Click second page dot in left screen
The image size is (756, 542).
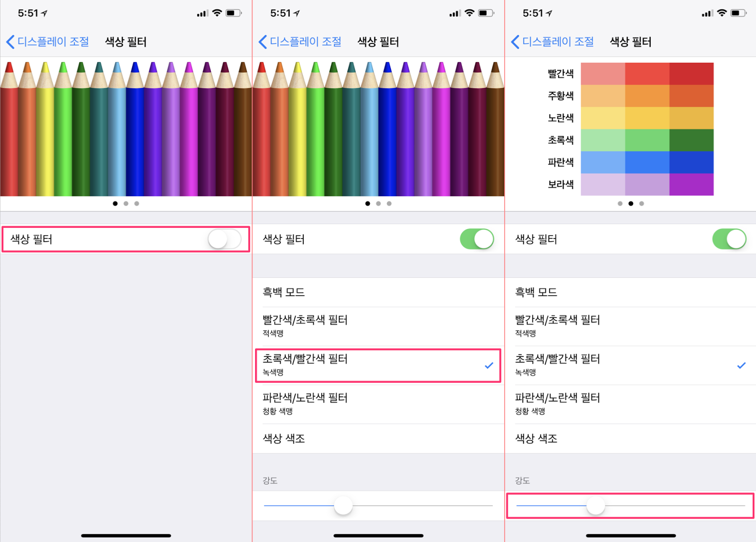coord(126,204)
